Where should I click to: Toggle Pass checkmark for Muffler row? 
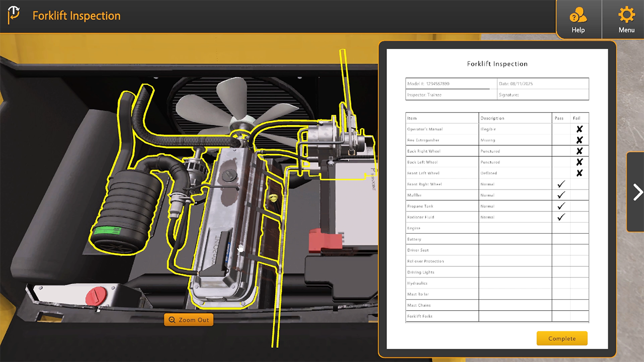[x=561, y=195]
